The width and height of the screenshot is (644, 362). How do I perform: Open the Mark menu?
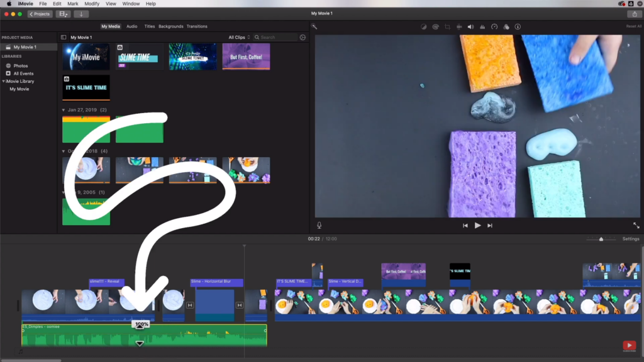tap(73, 4)
